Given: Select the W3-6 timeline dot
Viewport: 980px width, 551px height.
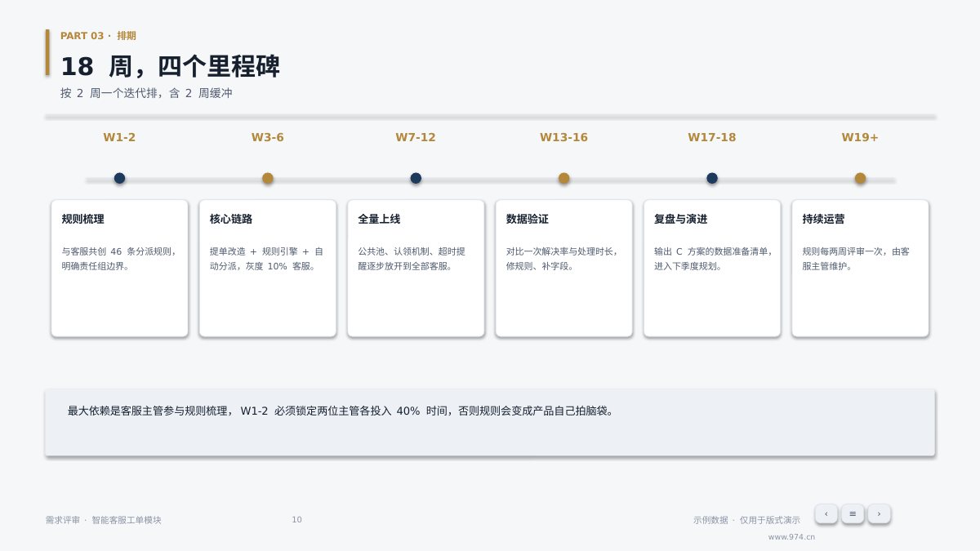Looking at the screenshot, I should click(x=268, y=178).
